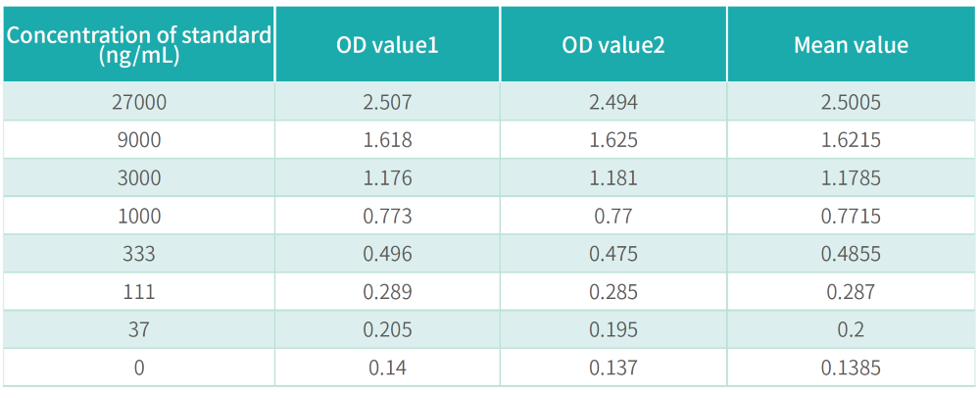Select the 0.1385 mean value cell
Image resolution: width=980 pixels, height=395 pixels.
click(851, 368)
